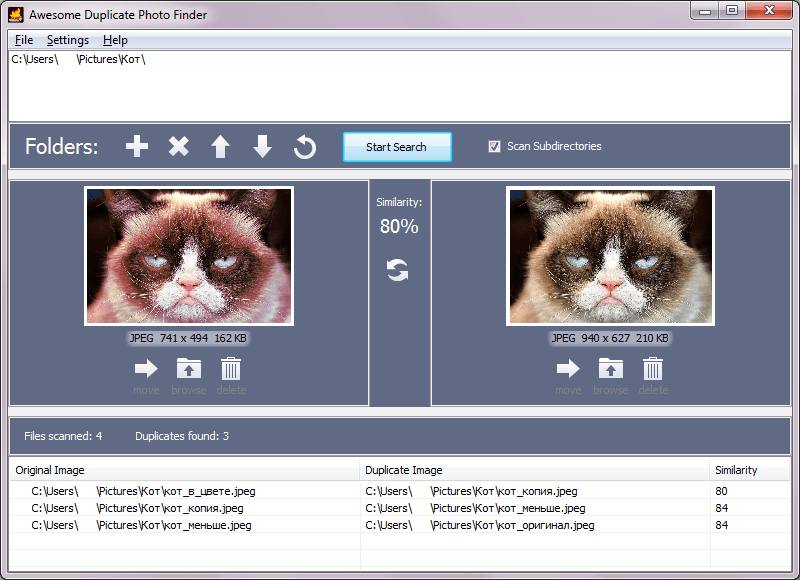Click the 80% similarity value
The height and width of the screenshot is (580, 800).
pyautogui.click(x=399, y=226)
